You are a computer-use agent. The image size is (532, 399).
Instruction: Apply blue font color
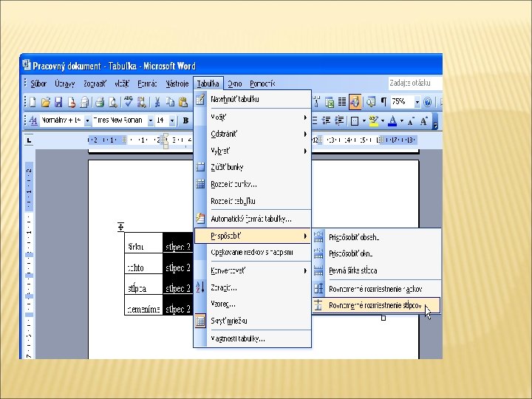click(392, 120)
